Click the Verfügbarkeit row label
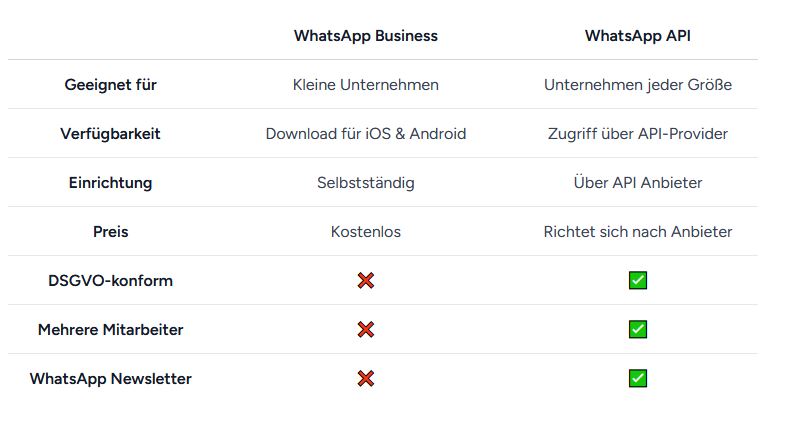 111,134
